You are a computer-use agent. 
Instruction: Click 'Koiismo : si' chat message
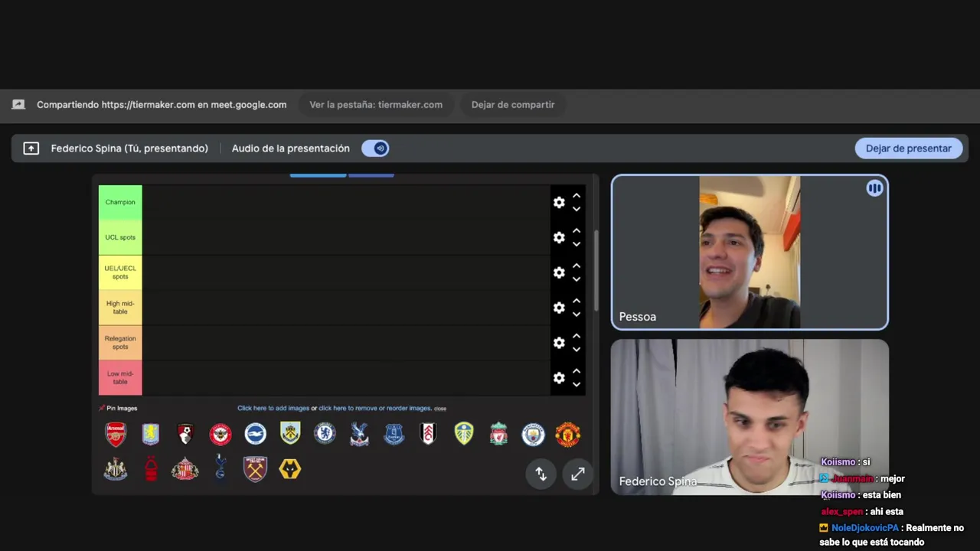click(845, 462)
